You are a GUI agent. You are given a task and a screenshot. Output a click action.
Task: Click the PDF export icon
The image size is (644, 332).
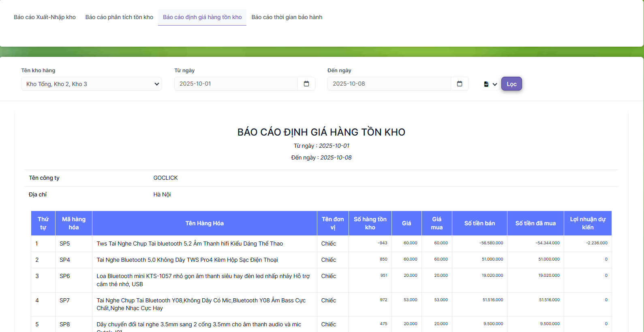(486, 84)
